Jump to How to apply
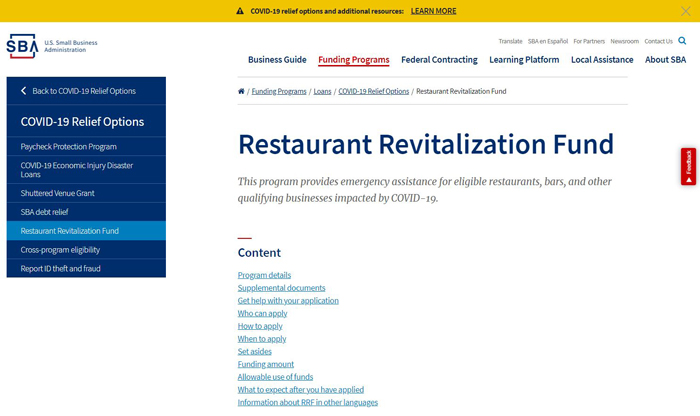Viewport: 700px width, 416px height. (x=260, y=326)
